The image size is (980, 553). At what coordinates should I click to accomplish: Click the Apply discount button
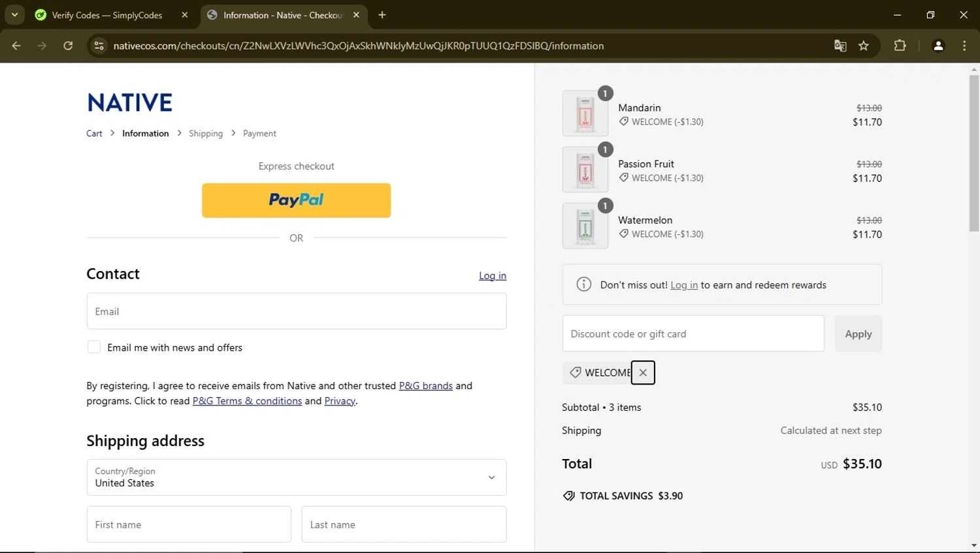click(858, 334)
